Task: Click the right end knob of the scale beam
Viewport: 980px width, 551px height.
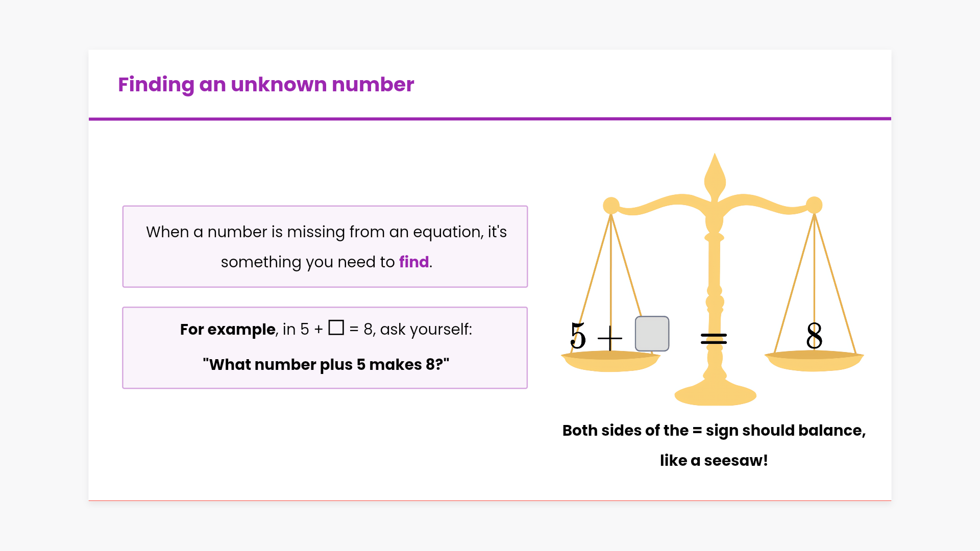Action: pyautogui.click(x=814, y=205)
